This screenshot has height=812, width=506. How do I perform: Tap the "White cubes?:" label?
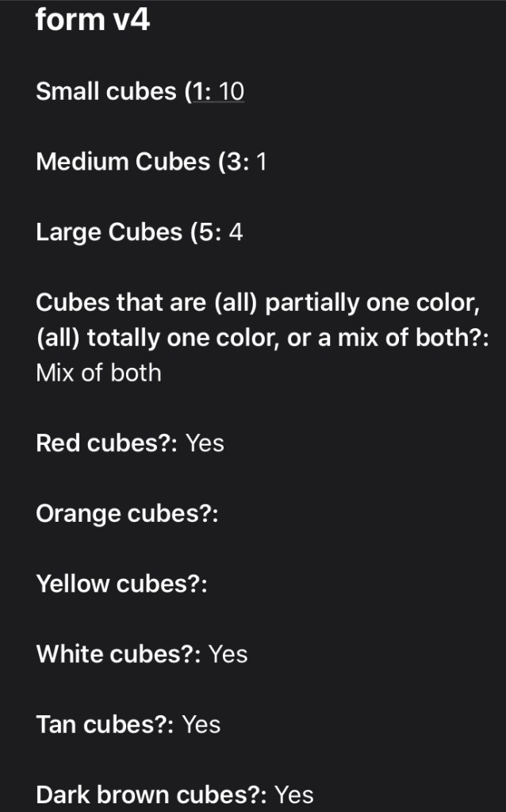(119, 654)
